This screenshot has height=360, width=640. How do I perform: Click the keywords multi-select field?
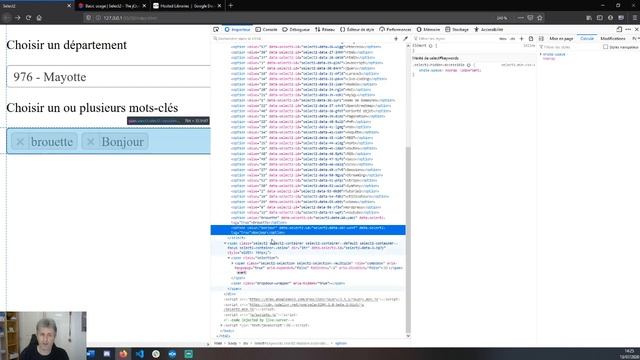point(109,141)
